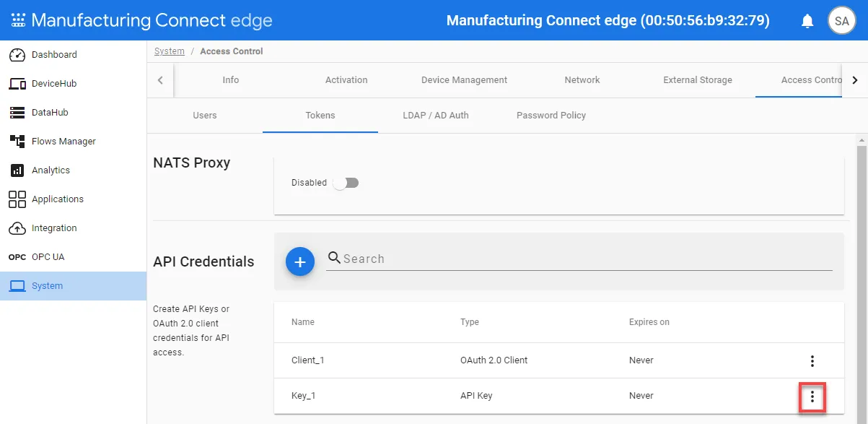This screenshot has height=424, width=868.
Task: Open the options menu for Key_1
Action: point(812,397)
